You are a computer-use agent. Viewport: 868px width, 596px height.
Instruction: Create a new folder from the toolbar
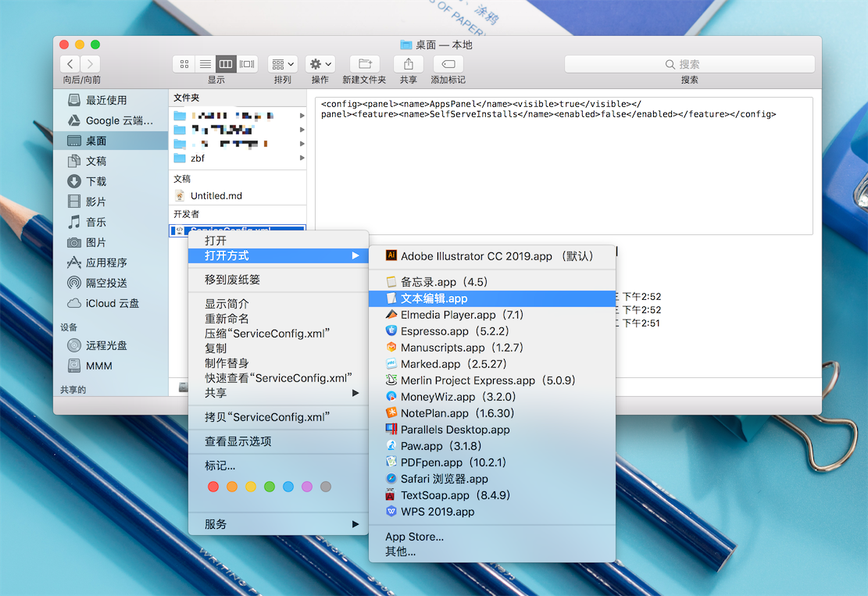[x=365, y=64]
